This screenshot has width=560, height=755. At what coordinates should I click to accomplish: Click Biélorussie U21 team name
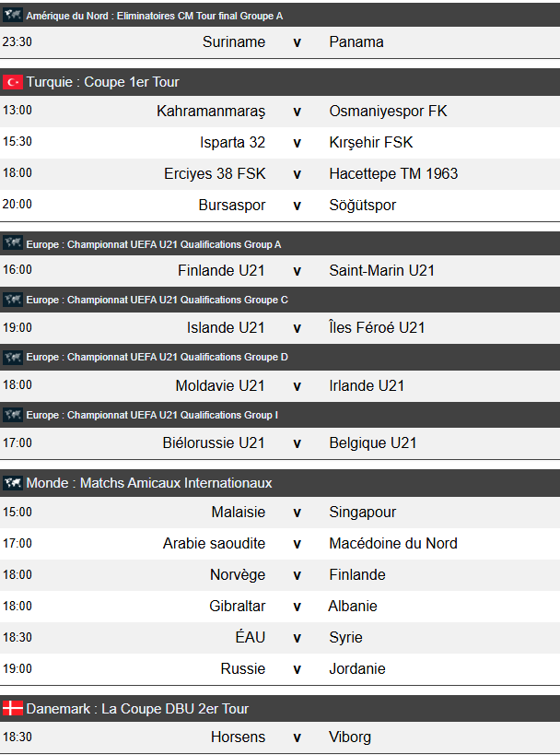(x=214, y=442)
